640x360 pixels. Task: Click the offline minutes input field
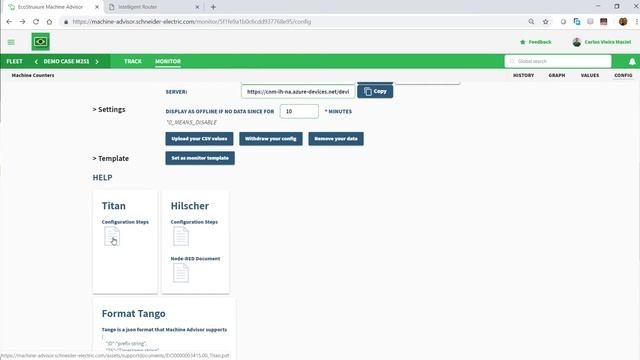click(x=299, y=111)
